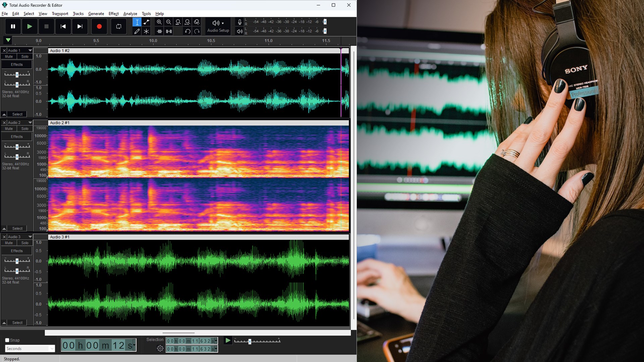This screenshot has height=362, width=644.
Task: Click the Zoom In magnifier
Action: (x=159, y=22)
